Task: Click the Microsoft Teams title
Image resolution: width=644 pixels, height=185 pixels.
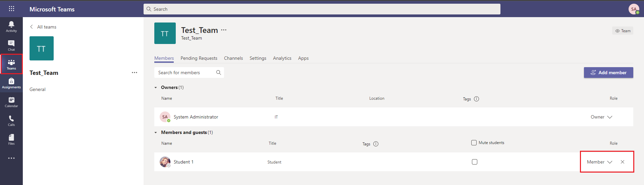Action: (52, 9)
